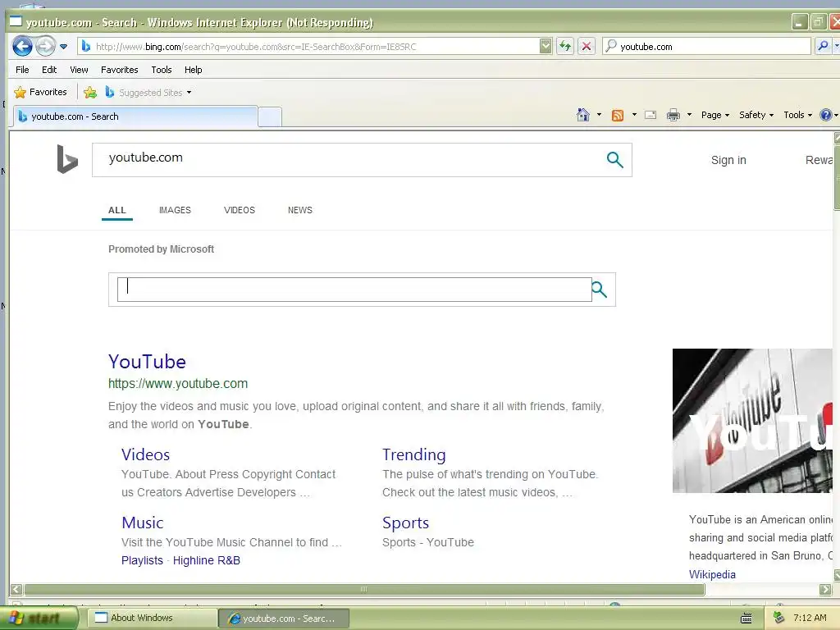Go back with the Back arrow button
Screen dimensions: 840x630
[x=22, y=47]
